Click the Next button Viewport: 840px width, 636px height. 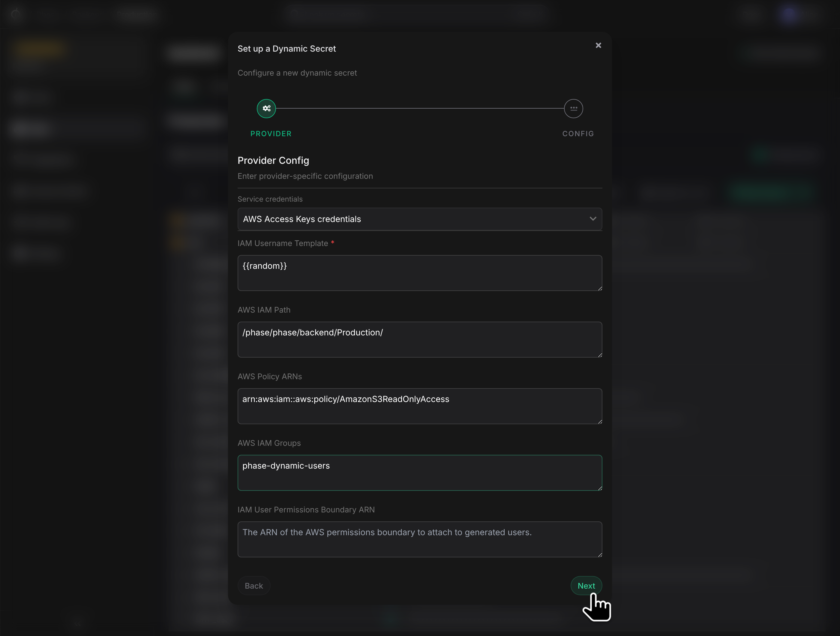[x=586, y=586]
